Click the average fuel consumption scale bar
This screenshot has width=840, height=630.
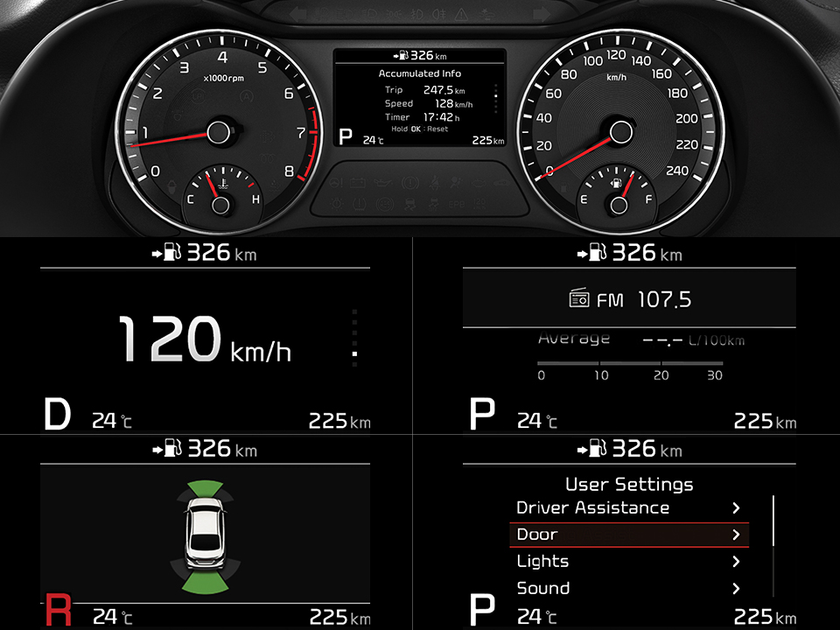click(x=629, y=362)
